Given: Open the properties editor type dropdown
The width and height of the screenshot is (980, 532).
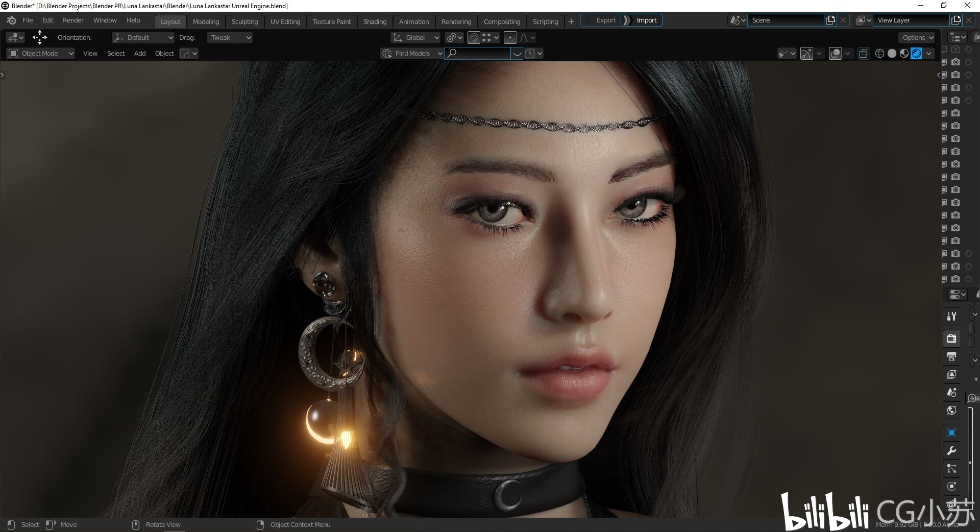Looking at the screenshot, I should point(957,295).
